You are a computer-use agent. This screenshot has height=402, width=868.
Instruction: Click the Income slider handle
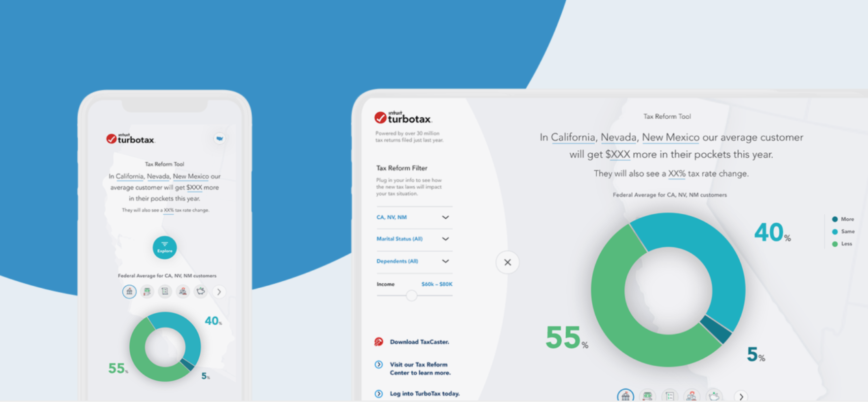pos(411,296)
